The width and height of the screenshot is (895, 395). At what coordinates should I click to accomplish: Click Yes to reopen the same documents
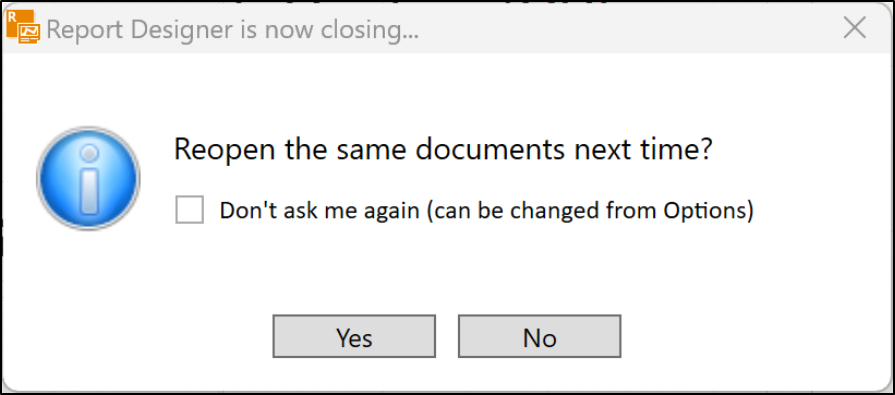click(x=354, y=337)
